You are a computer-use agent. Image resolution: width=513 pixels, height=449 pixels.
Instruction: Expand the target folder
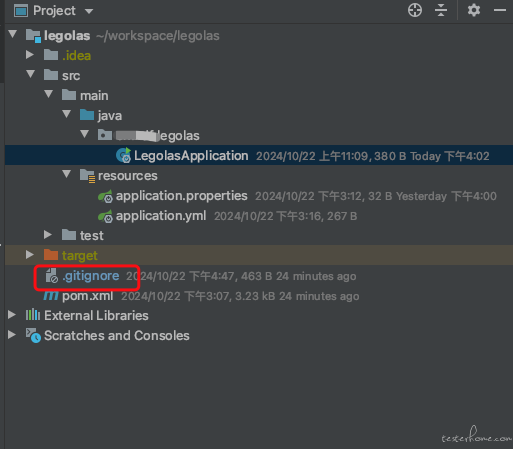pyautogui.click(x=30, y=255)
